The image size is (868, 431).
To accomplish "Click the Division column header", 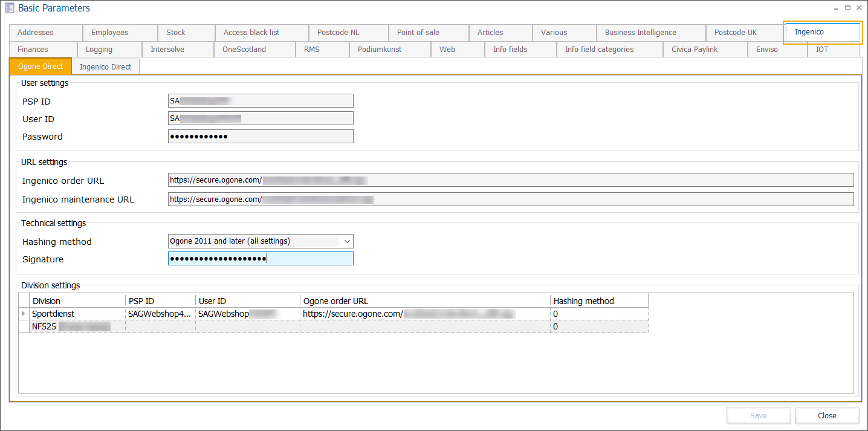I will pos(77,300).
